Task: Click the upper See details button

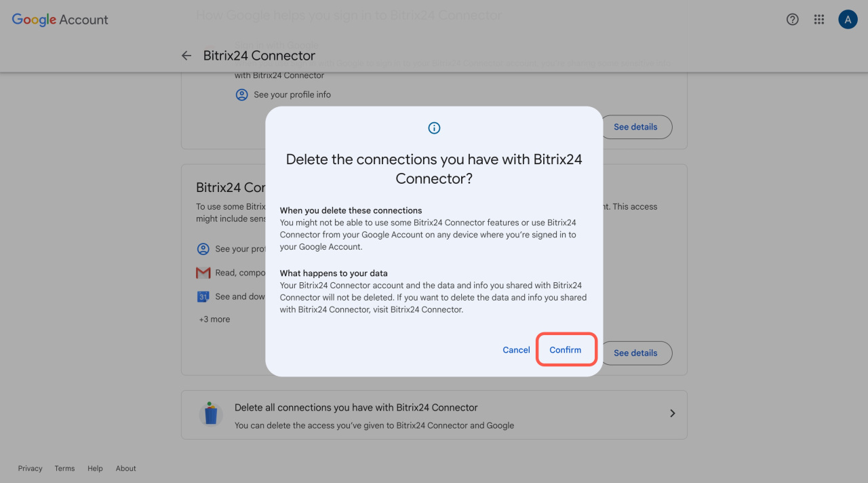Action: pos(635,127)
